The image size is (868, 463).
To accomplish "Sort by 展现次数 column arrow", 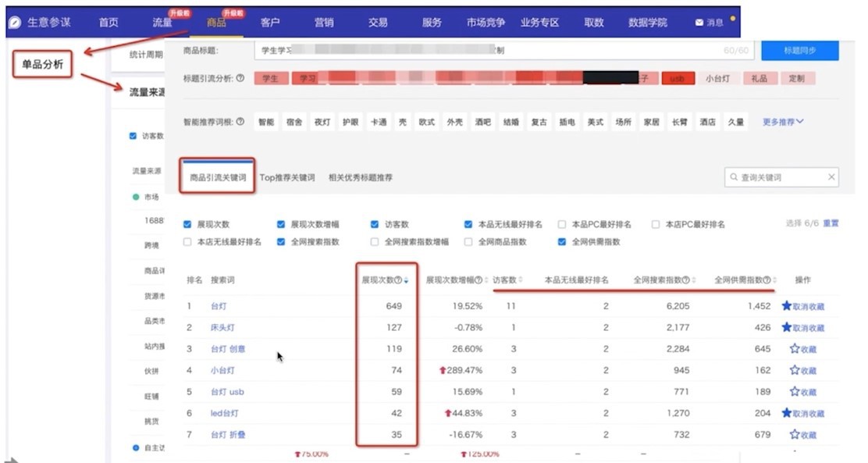I will [x=407, y=280].
